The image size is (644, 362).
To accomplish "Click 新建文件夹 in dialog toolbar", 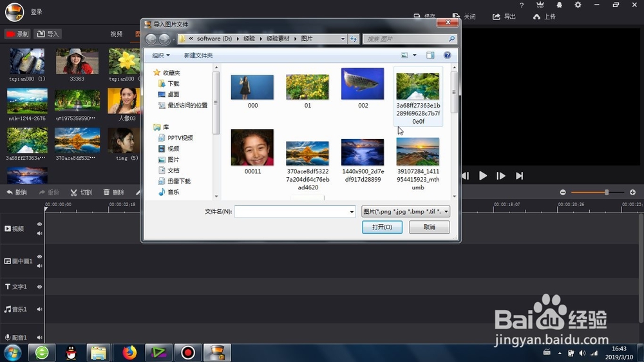I will (x=198, y=55).
